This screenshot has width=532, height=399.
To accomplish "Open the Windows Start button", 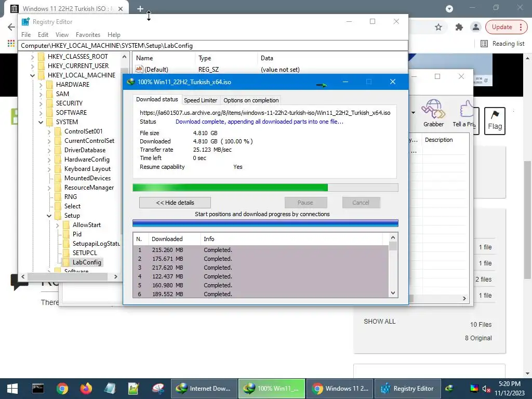I will pos(12,389).
